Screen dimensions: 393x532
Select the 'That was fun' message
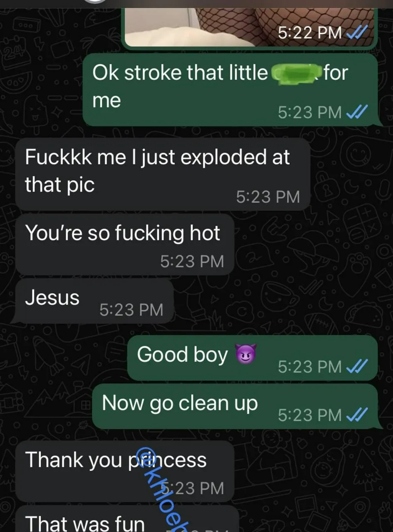pos(126,520)
